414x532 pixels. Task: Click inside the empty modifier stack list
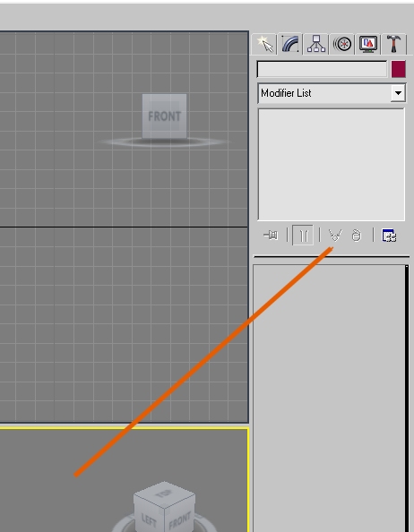click(x=332, y=165)
